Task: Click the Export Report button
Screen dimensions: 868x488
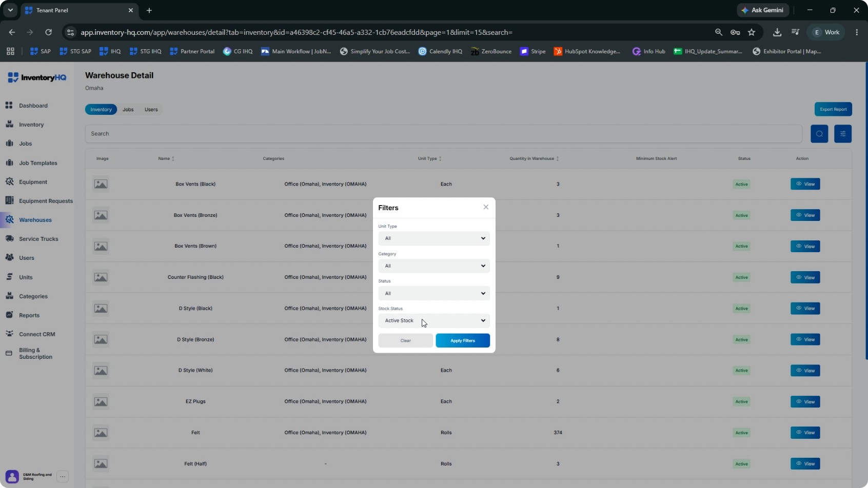Action: point(833,109)
